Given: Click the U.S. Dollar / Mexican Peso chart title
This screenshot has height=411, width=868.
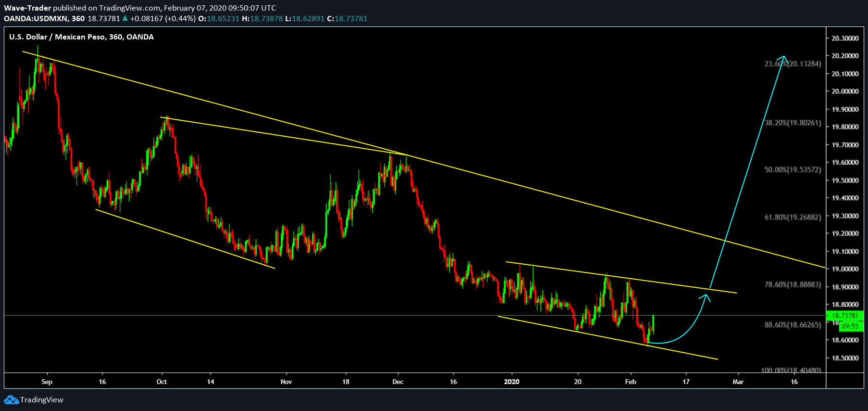Looking at the screenshot, I should [81, 37].
